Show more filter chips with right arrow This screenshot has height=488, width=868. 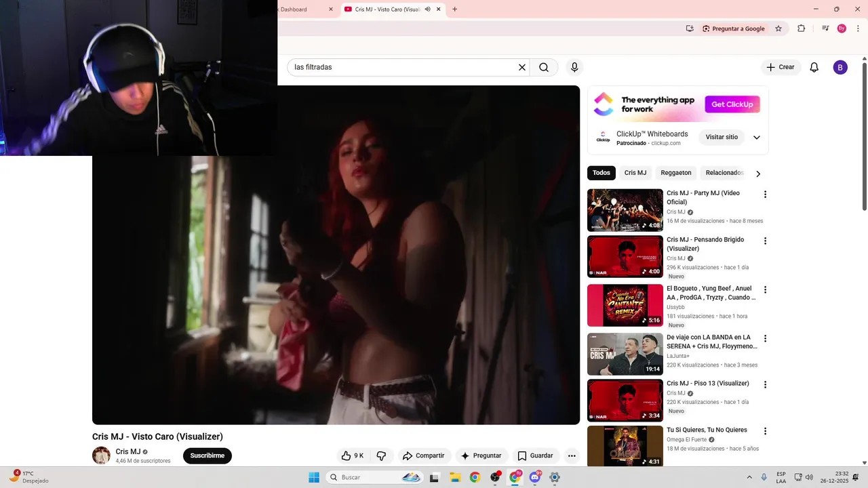[758, 174]
